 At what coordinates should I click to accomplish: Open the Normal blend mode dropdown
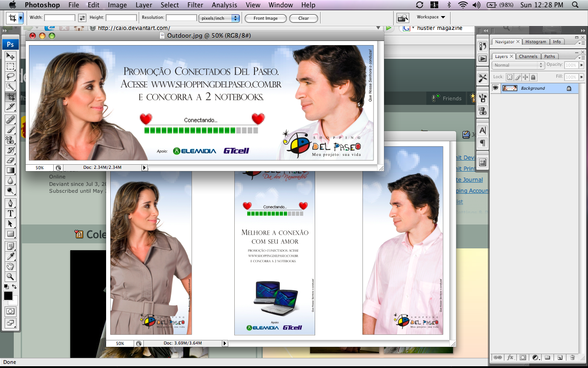518,65
